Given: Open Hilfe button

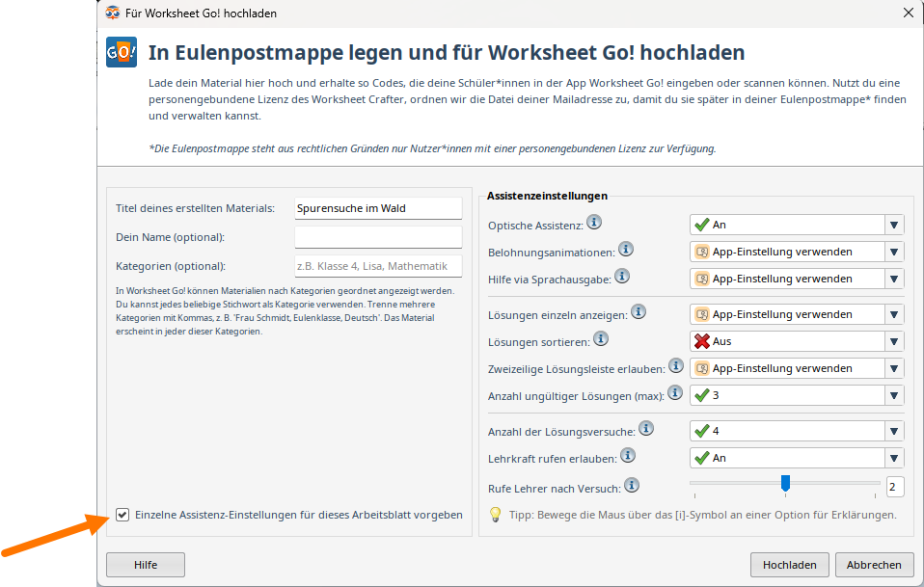Looking at the screenshot, I should tap(146, 565).
